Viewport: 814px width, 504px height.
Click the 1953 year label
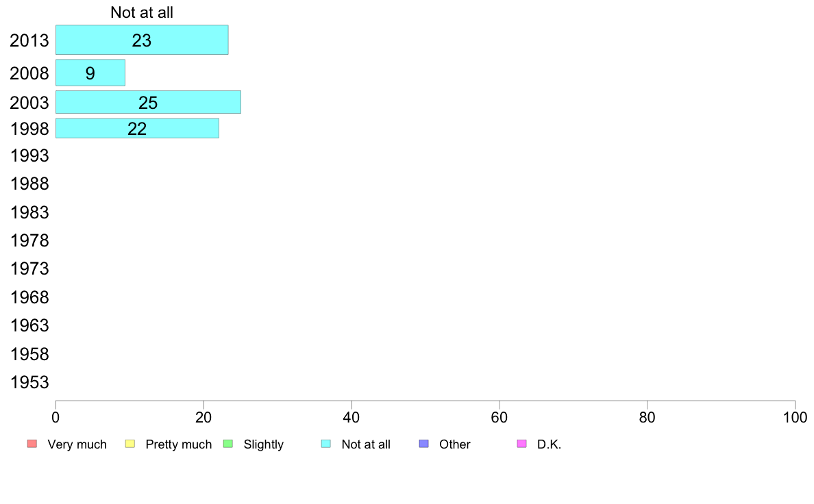[x=29, y=383]
